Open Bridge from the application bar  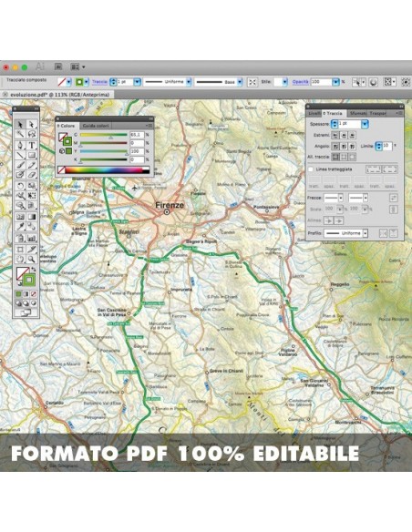tap(58, 66)
